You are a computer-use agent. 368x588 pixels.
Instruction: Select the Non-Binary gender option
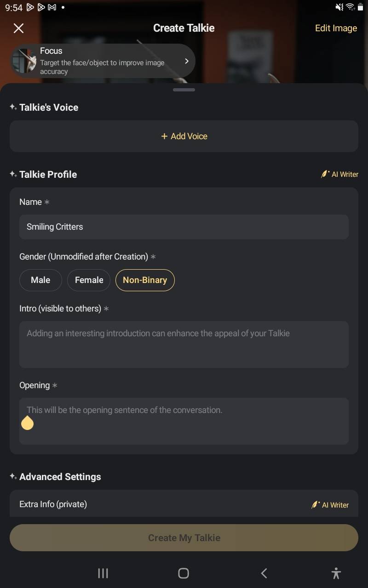(x=145, y=280)
